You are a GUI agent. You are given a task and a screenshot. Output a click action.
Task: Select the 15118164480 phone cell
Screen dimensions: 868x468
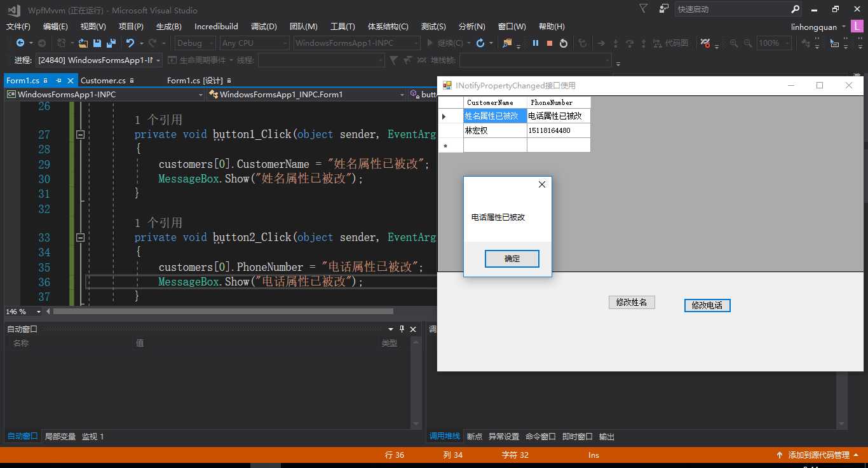559,130
